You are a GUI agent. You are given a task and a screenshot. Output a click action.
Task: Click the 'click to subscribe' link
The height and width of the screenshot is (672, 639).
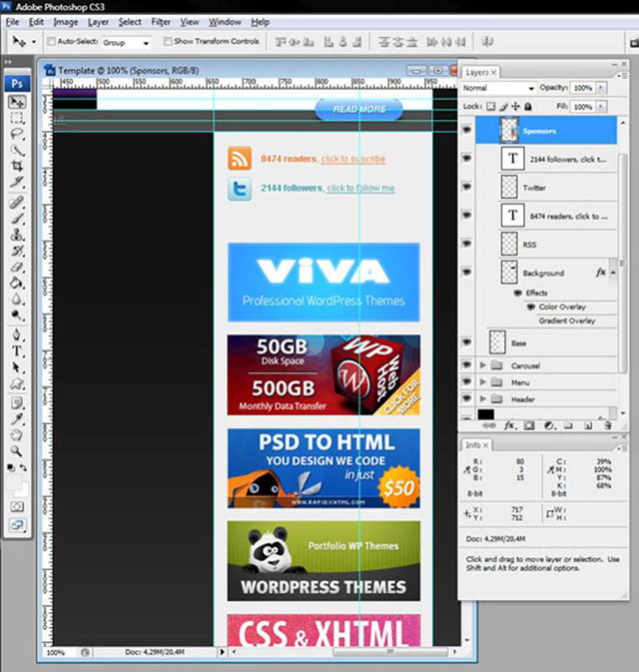click(x=353, y=159)
